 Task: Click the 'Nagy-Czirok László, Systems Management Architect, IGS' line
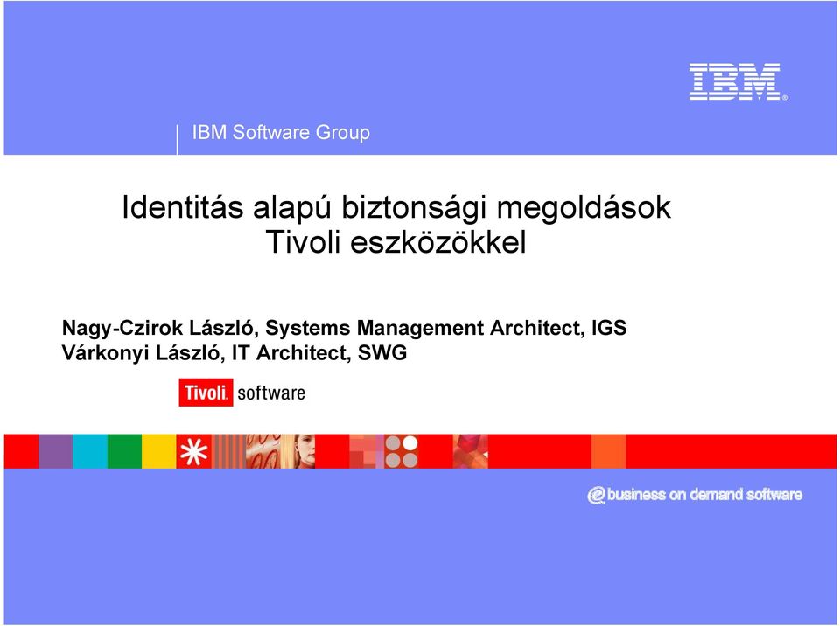click(x=345, y=328)
